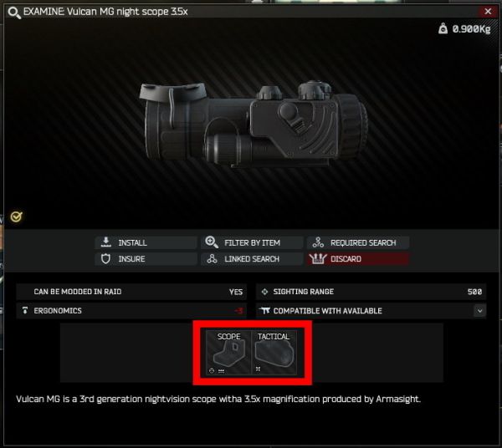Click the Required Search nodes icon
This screenshot has height=448, width=502.
(x=318, y=242)
